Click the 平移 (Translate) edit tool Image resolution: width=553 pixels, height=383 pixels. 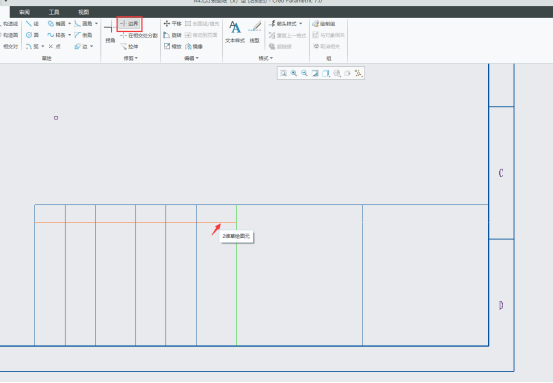[x=172, y=24]
